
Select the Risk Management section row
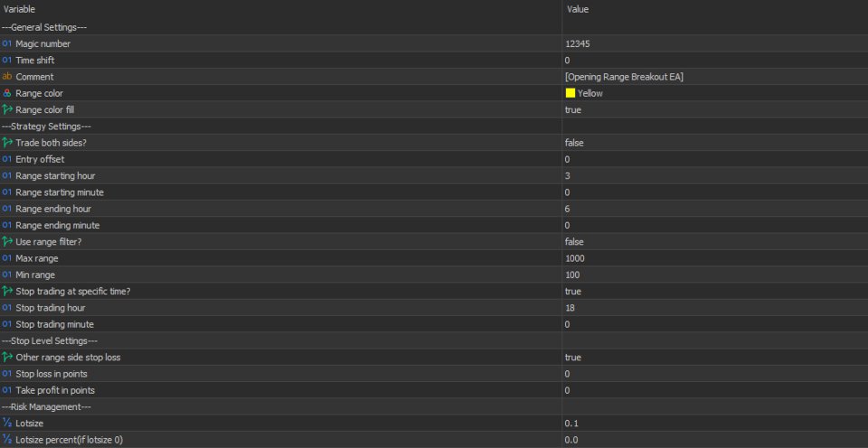pyautogui.click(x=434, y=406)
